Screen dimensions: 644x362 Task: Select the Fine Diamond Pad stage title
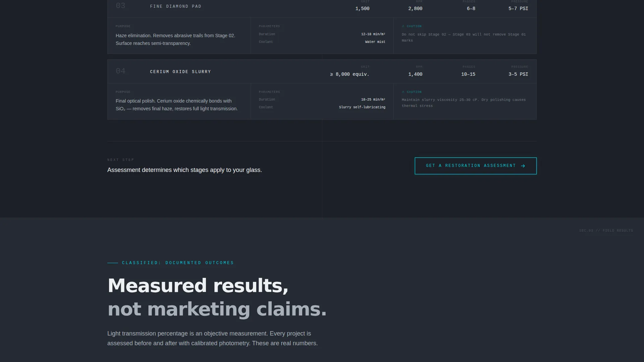point(176,6)
